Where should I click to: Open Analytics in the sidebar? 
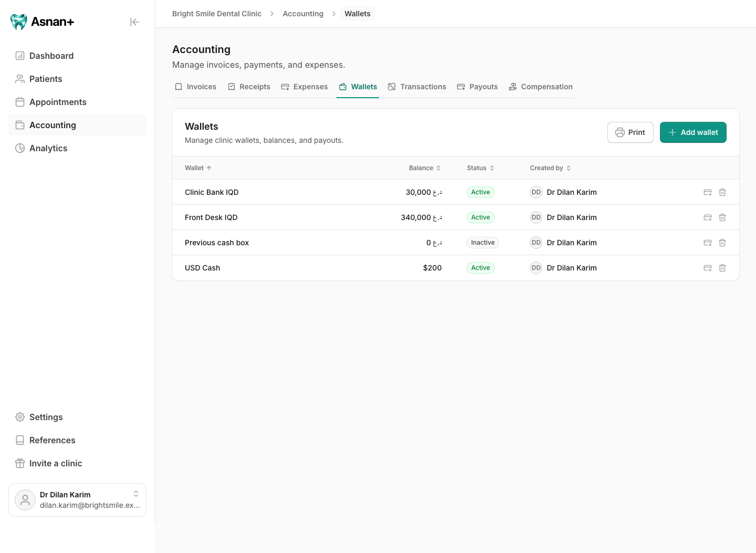point(77,148)
